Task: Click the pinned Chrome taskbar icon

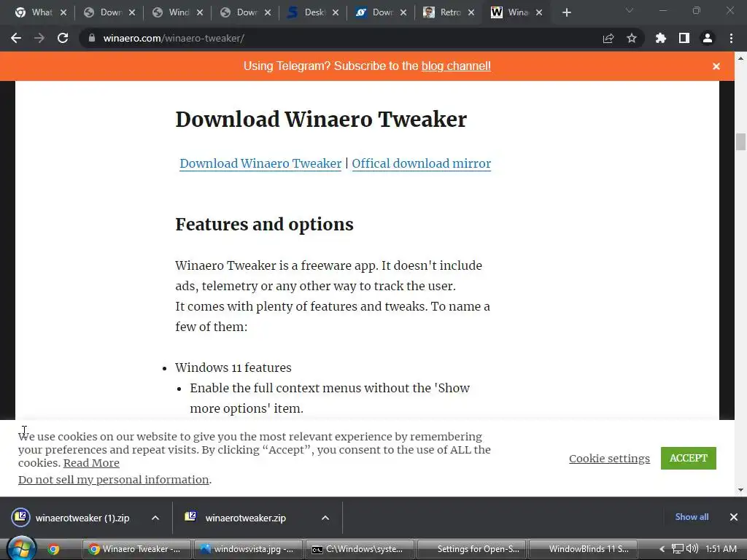Action: click(x=53, y=549)
